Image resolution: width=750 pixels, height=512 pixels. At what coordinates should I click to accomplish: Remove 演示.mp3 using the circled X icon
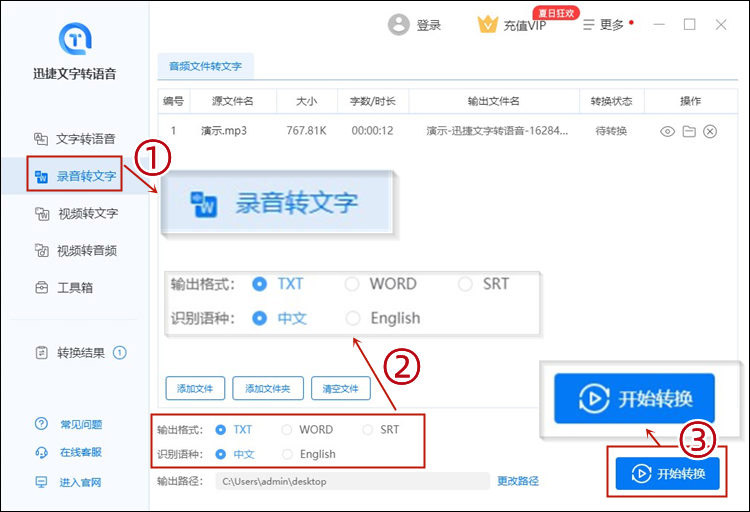(x=710, y=132)
